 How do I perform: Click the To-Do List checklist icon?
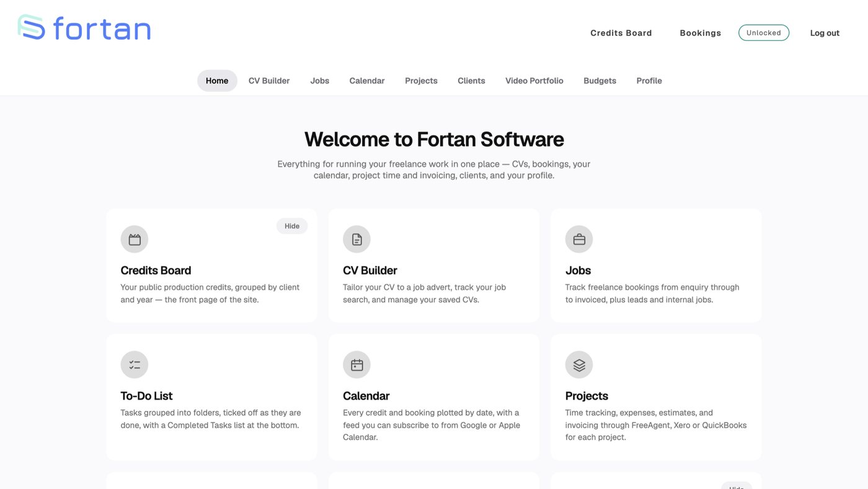(x=135, y=364)
